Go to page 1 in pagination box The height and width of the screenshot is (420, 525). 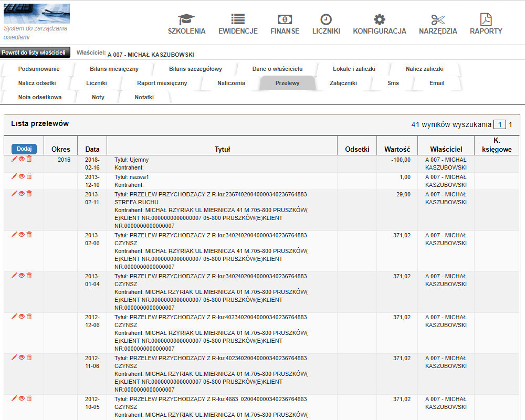point(500,124)
